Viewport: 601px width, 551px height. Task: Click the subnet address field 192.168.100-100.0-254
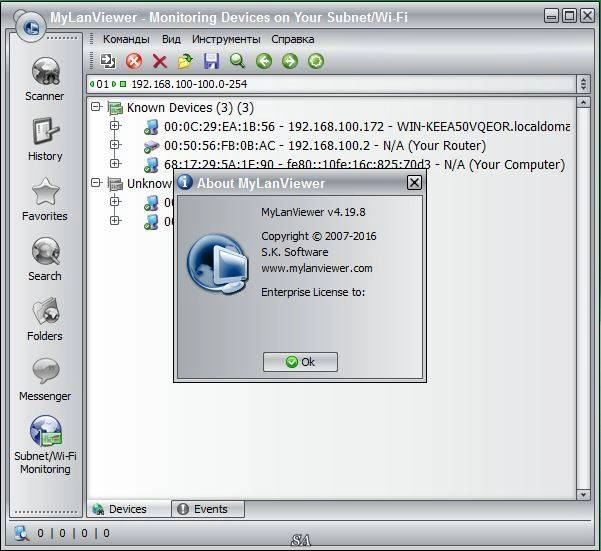(332, 84)
